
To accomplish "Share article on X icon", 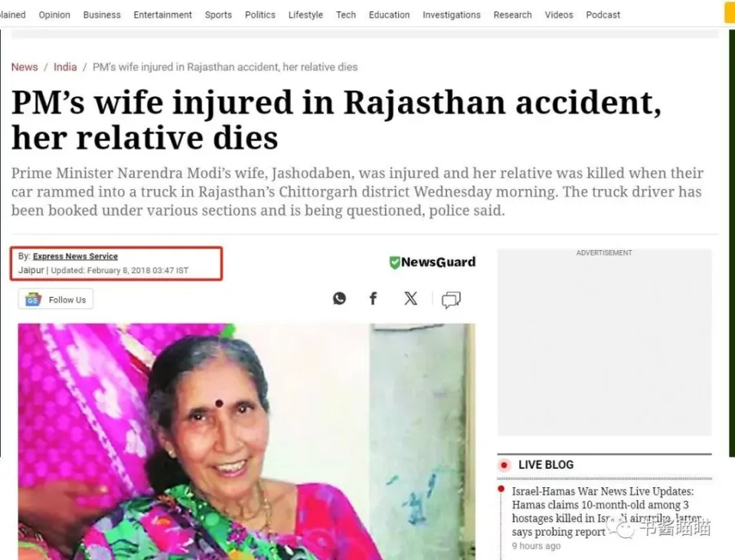I will [410, 298].
